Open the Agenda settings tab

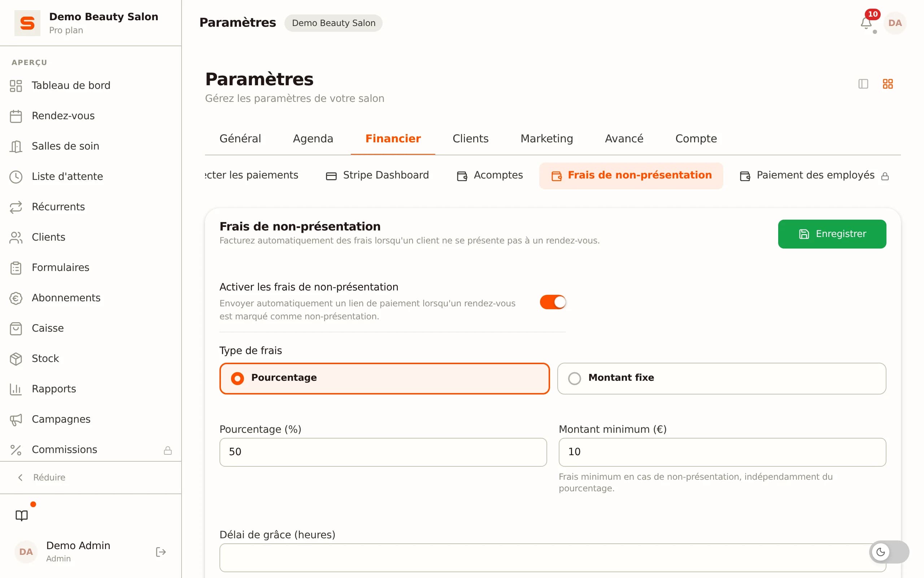point(313,138)
